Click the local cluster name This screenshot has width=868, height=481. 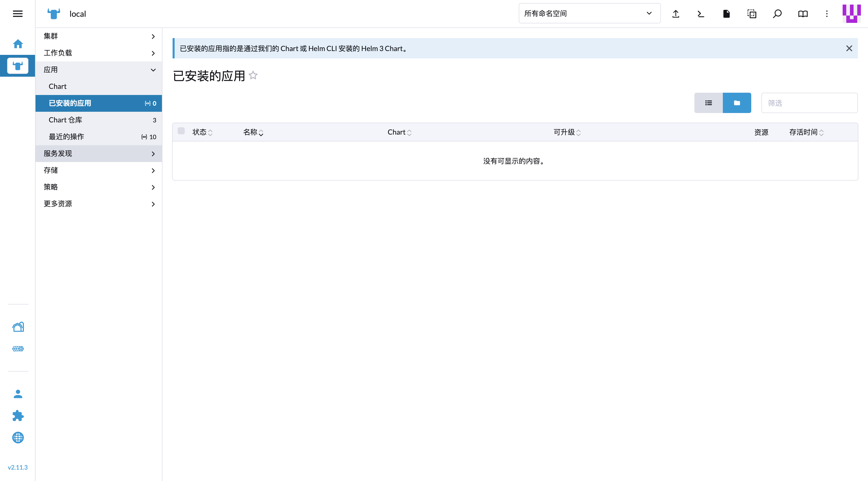click(x=77, y=14)
